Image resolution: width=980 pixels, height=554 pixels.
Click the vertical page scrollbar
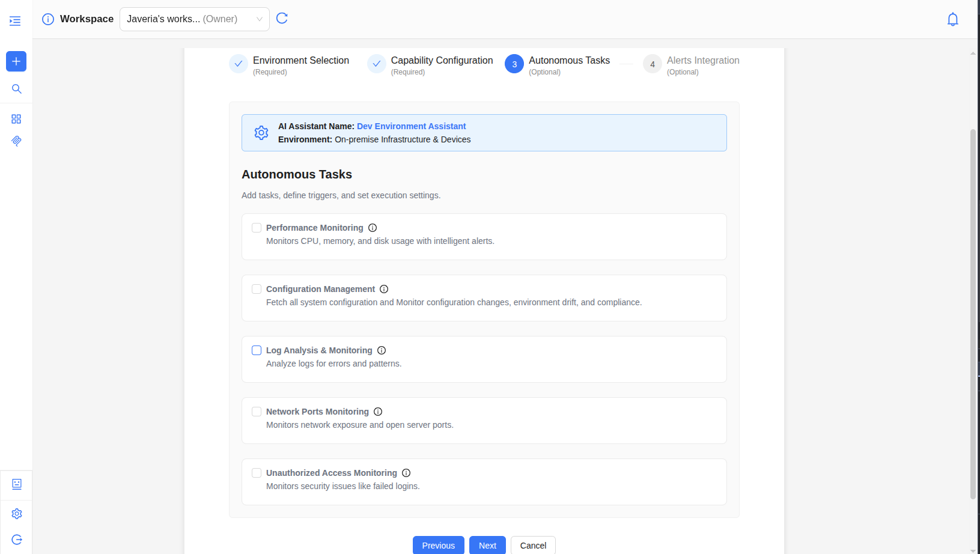973,312
